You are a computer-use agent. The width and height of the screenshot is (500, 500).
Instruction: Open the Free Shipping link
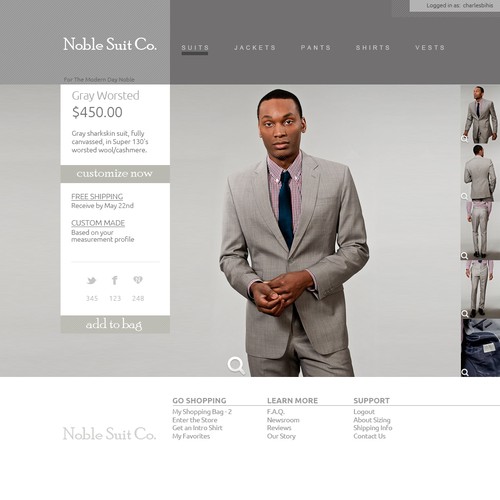97,196
